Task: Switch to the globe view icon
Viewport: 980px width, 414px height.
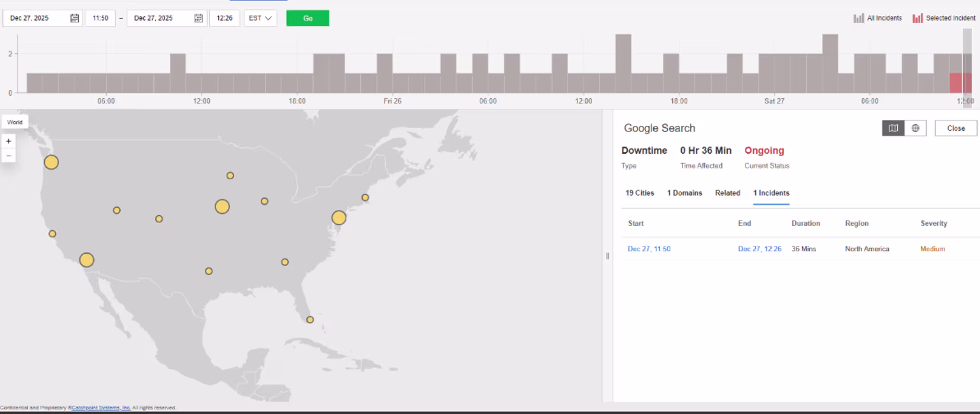Action: coord(915,128)
